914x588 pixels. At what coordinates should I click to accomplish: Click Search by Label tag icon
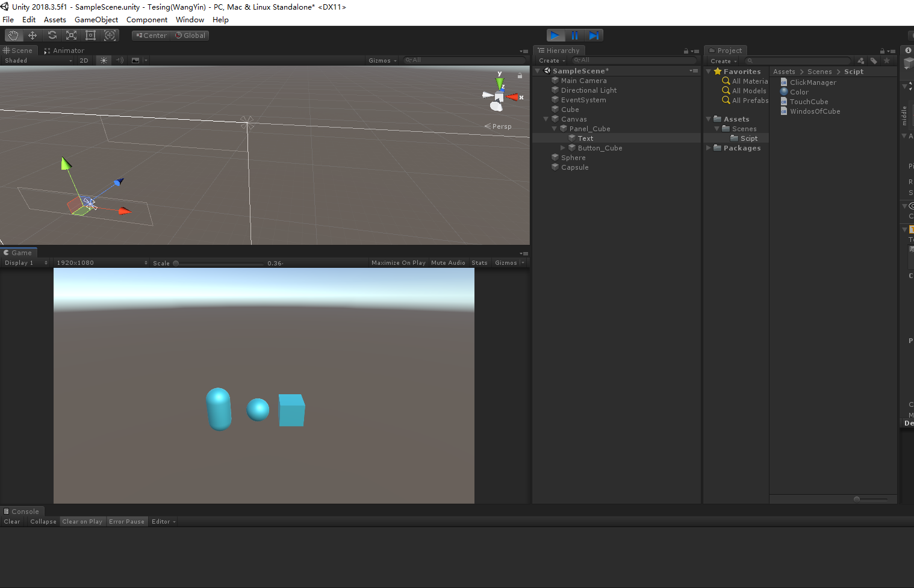[874, 61]
